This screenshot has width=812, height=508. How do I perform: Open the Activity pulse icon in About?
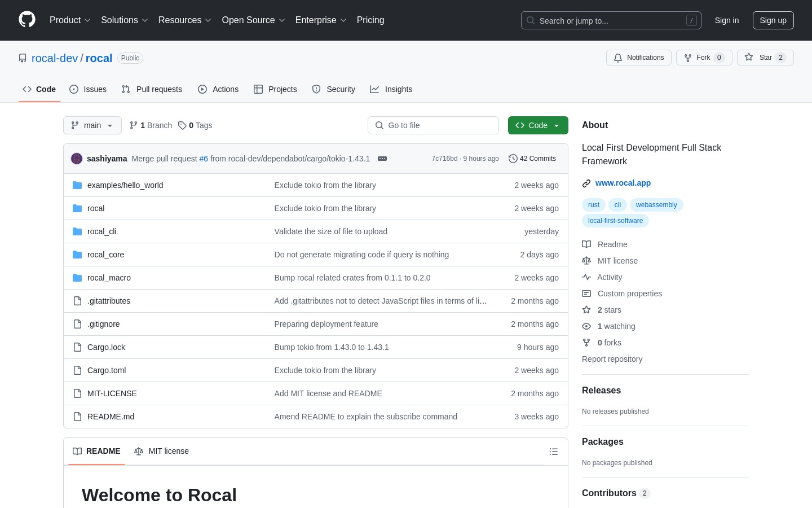coord(586,277)
